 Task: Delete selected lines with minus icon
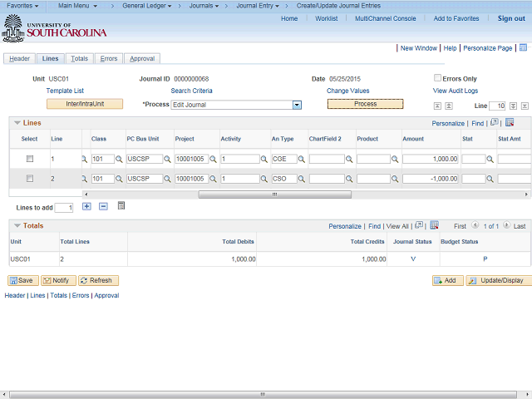[103, 206]
